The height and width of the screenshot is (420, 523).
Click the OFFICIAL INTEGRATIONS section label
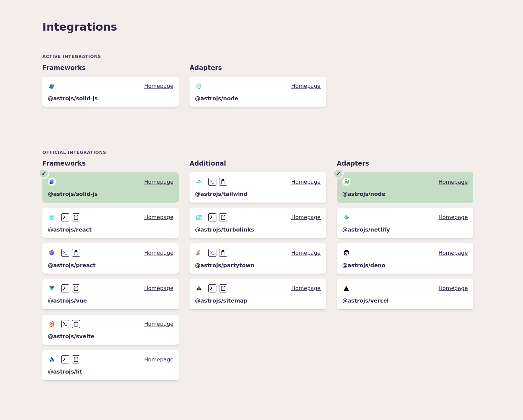74,152
